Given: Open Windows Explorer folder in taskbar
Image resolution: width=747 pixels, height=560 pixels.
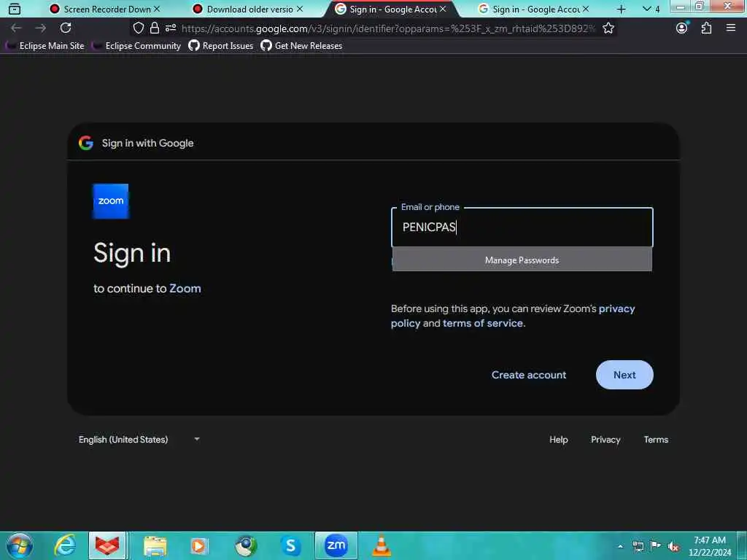Looking at the screenshot, I should coord(155,545).
